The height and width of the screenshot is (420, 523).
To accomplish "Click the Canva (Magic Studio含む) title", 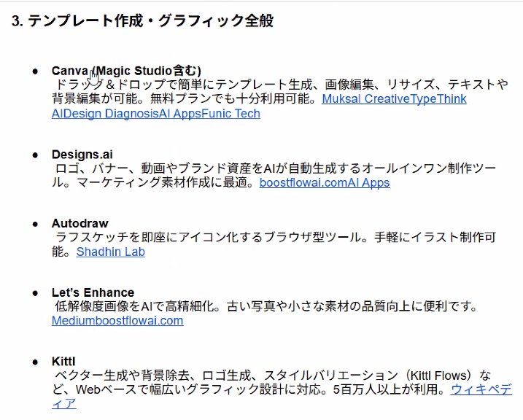I will tap(125, 71).
